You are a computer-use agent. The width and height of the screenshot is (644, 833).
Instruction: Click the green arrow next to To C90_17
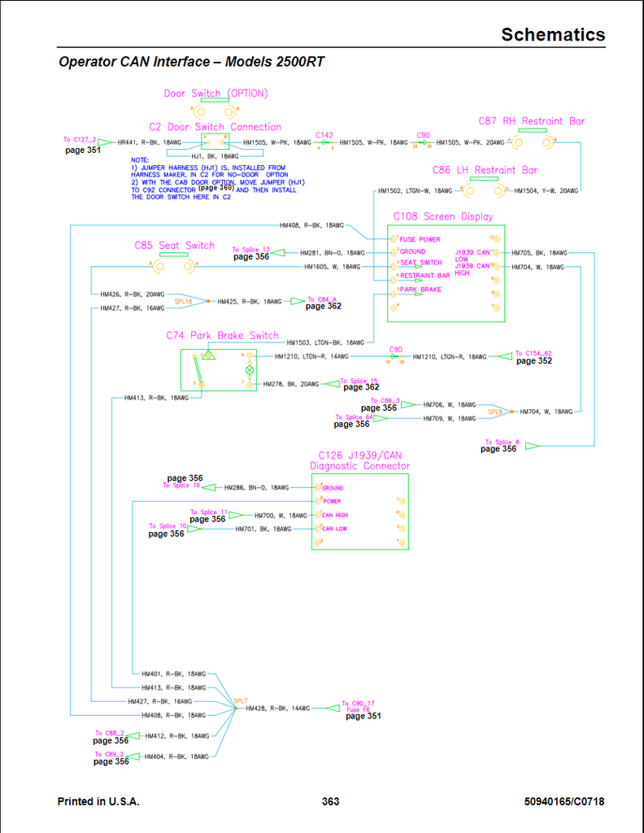[331, 708]
